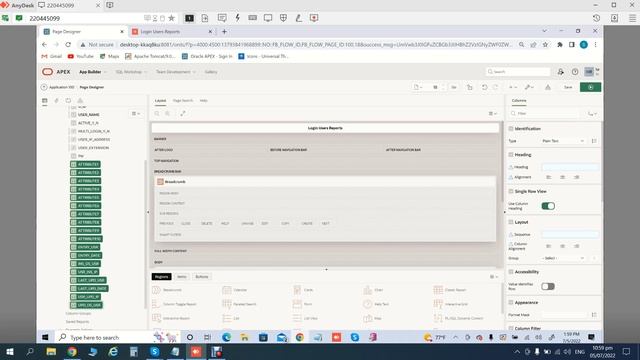This screenshot has height=360, width=640.
Task: Click the Undo icon in the toolbar
Action: pyautogui.click(x=484, y=87)
